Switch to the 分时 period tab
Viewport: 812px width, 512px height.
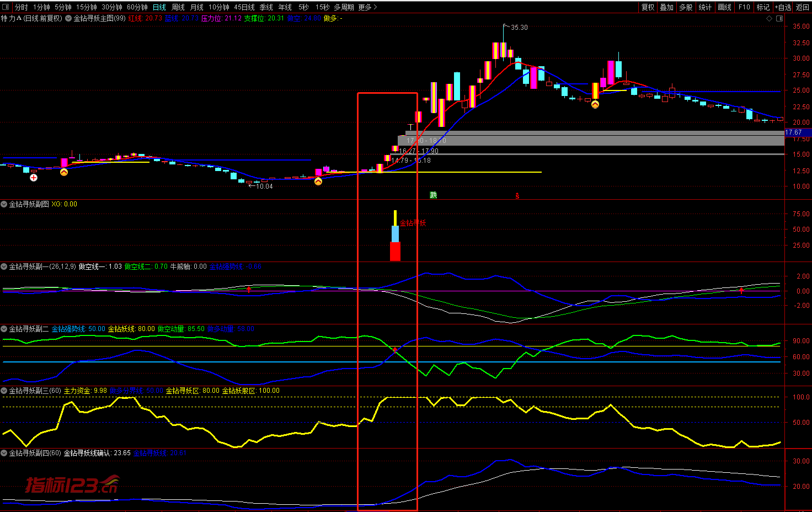[x=22, y=7]
